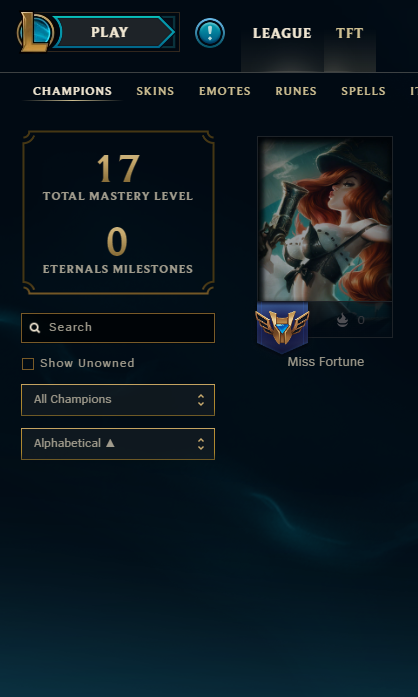Go to the Spells tab
This screenshot has width=418, height=697.
363,91
